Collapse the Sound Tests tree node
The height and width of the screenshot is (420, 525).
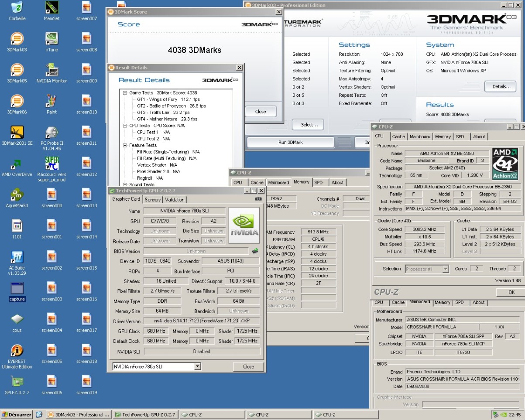[125, 184]
